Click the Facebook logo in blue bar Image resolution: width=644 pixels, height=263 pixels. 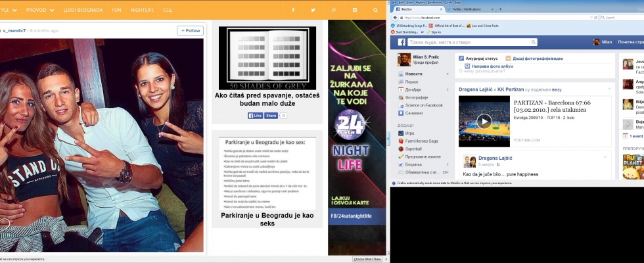(x=401, y=42)
